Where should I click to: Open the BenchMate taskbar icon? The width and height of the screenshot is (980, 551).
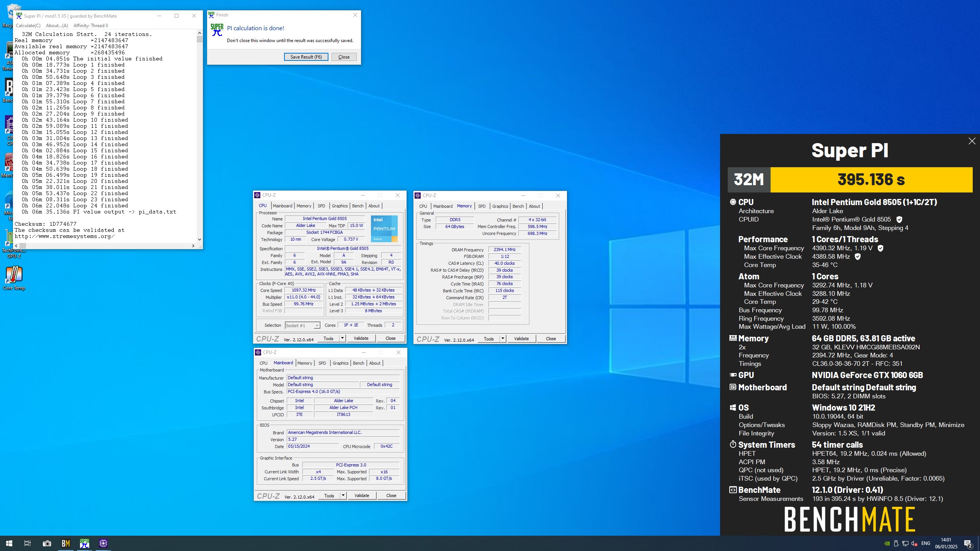[66, 543]
